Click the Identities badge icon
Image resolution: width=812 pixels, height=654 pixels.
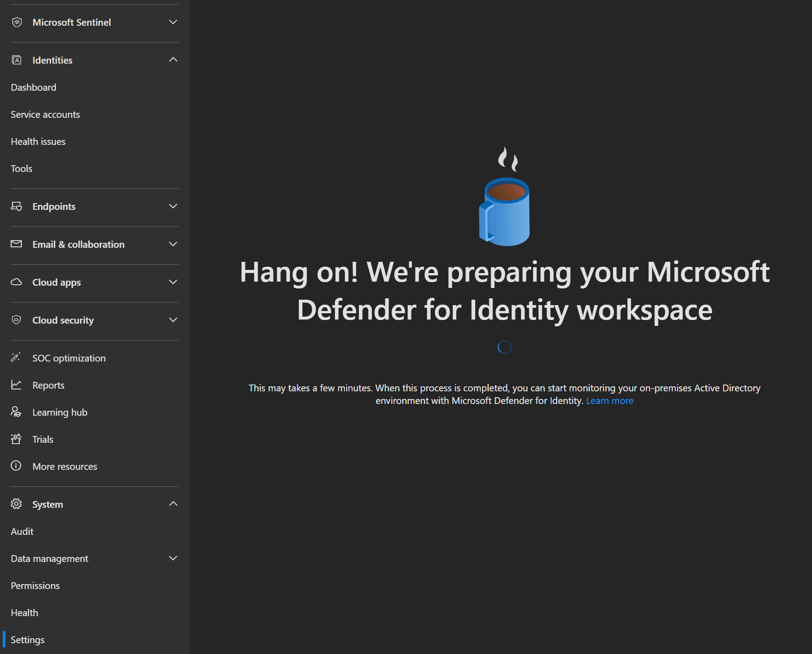pos(17,60)
